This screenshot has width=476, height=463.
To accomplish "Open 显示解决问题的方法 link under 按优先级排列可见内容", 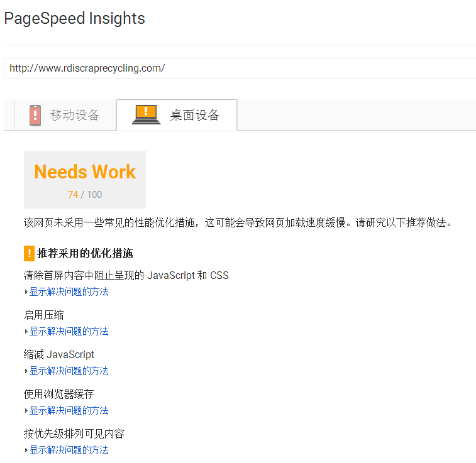I will coord(69,450).
